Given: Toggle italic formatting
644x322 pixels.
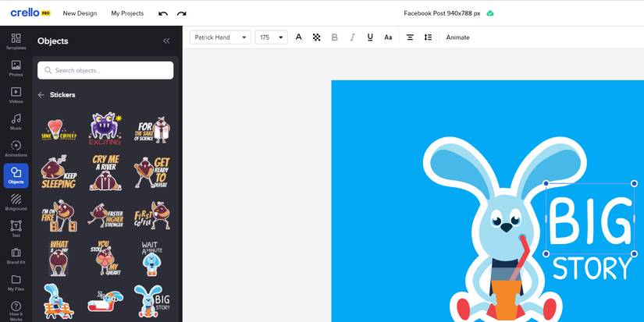Looking at the screenshot, I should (x=352, y=37).
